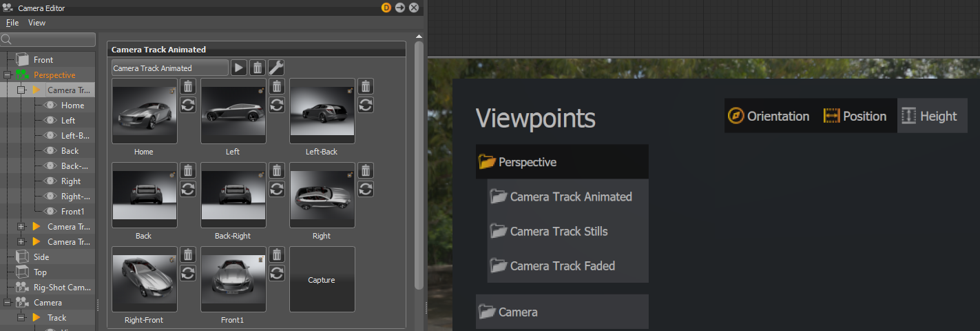Click the search magnifier icon
This screenshot has width=980, height=331.
pyautogui.click(x=6, y=40)
